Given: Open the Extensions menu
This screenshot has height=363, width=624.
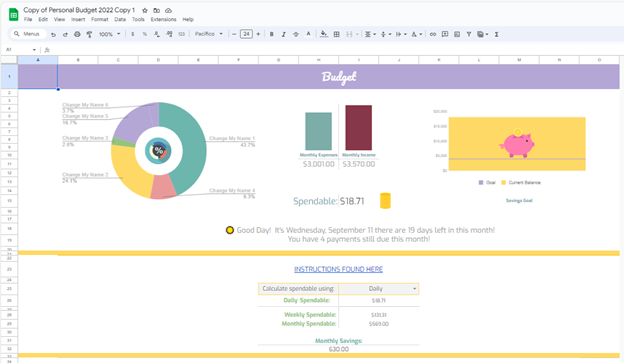Looking at the screenshot, I should (x=163, y=20).
